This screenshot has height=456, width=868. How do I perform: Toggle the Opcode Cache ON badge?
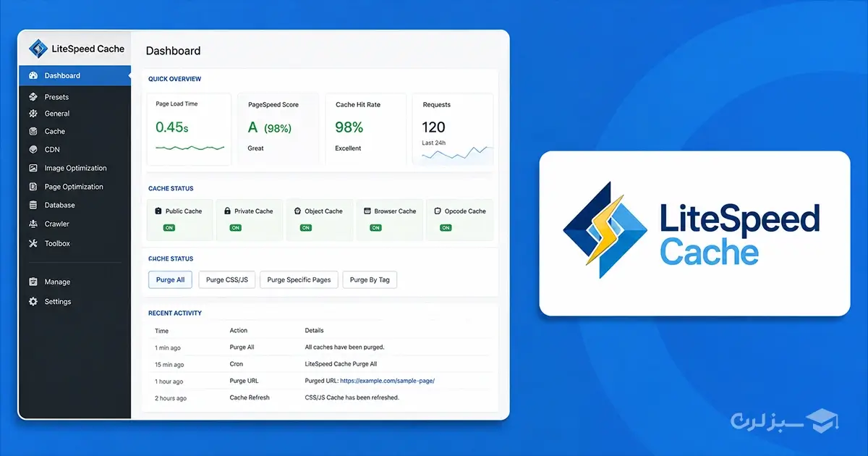click(446, 227)
